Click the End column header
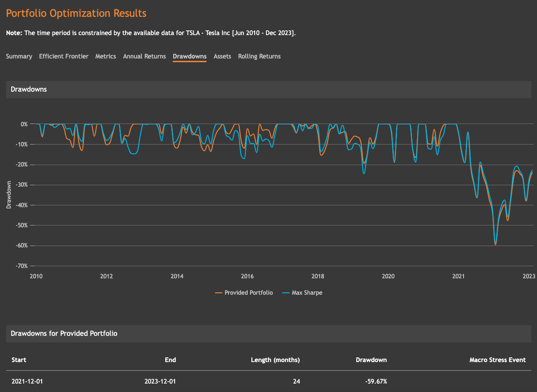 click(x=170, y=360)
